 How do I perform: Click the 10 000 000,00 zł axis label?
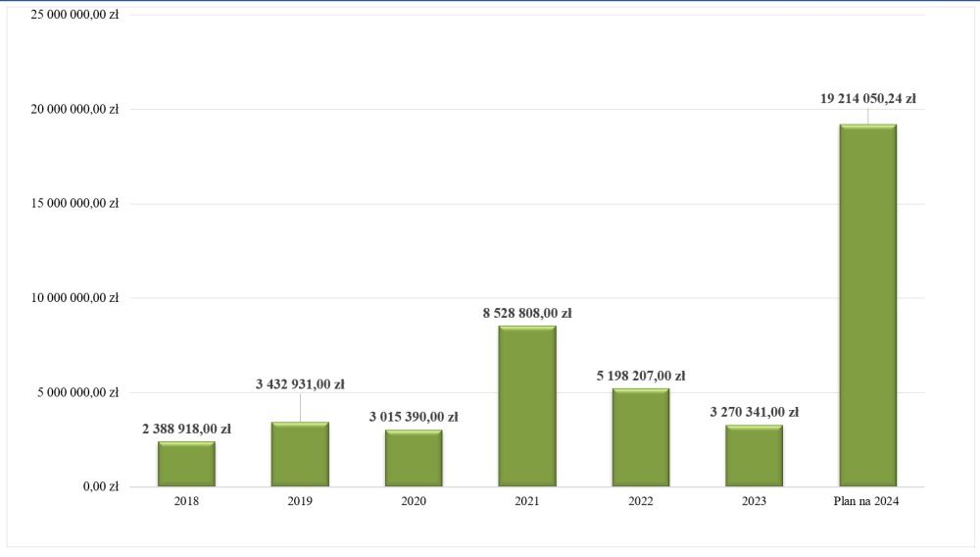click(72, 298)
